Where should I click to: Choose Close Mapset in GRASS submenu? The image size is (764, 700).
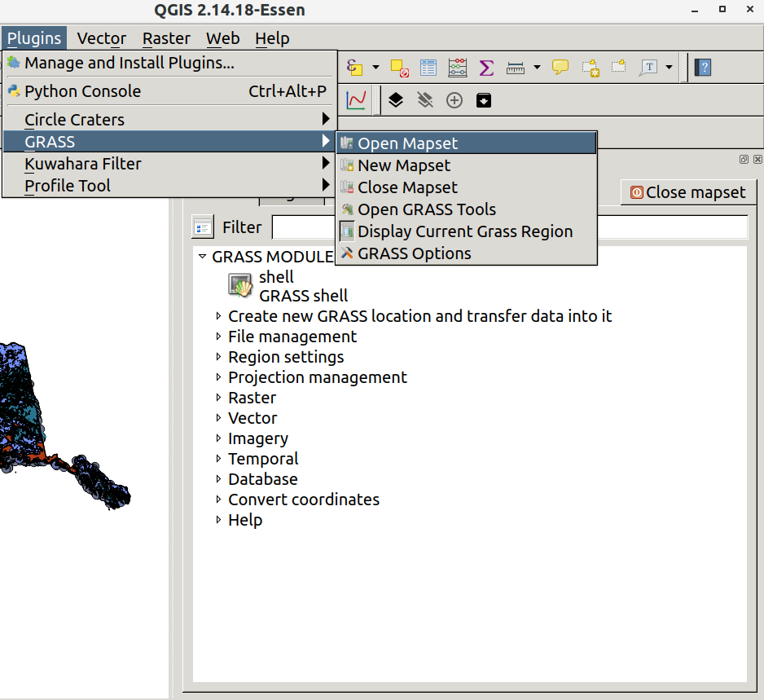coord(466,187)
